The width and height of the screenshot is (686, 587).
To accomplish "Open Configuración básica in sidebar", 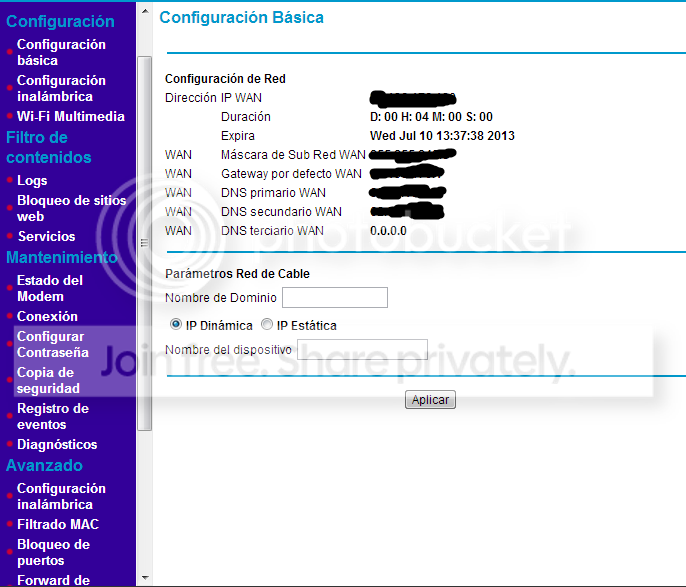I will click(x=60, y=52).
